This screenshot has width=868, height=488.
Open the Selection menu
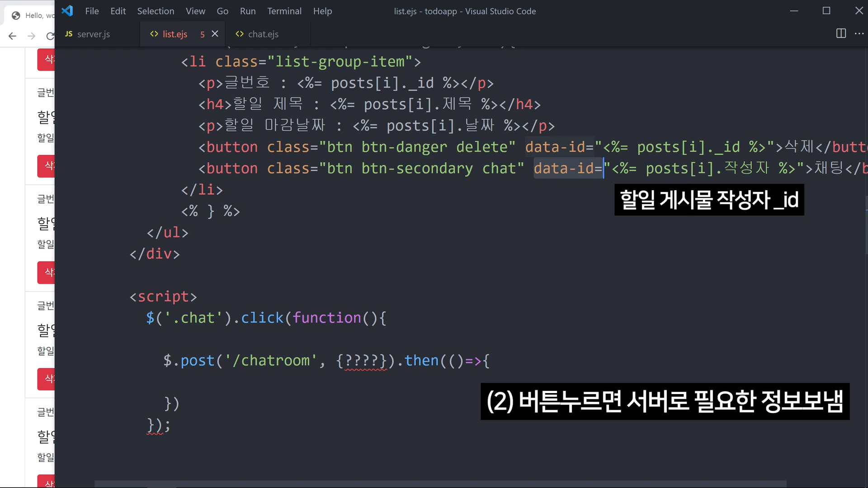(x=156, y=11)
